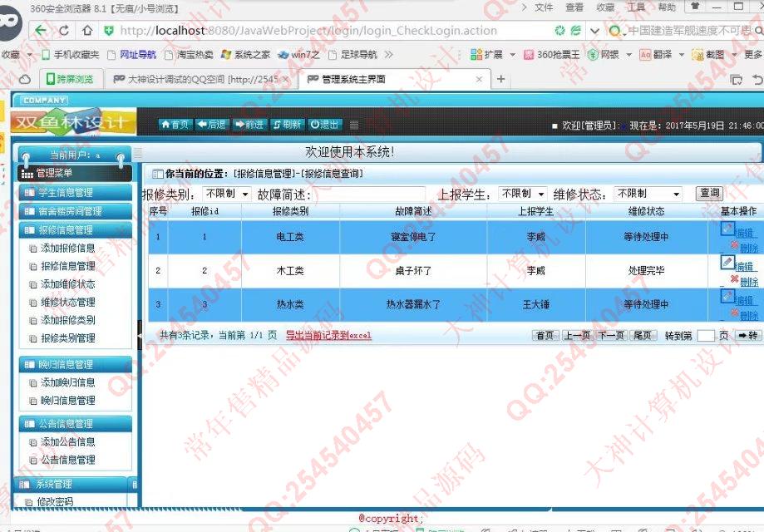Click 刷新 refresh button in header

(287, 125)
